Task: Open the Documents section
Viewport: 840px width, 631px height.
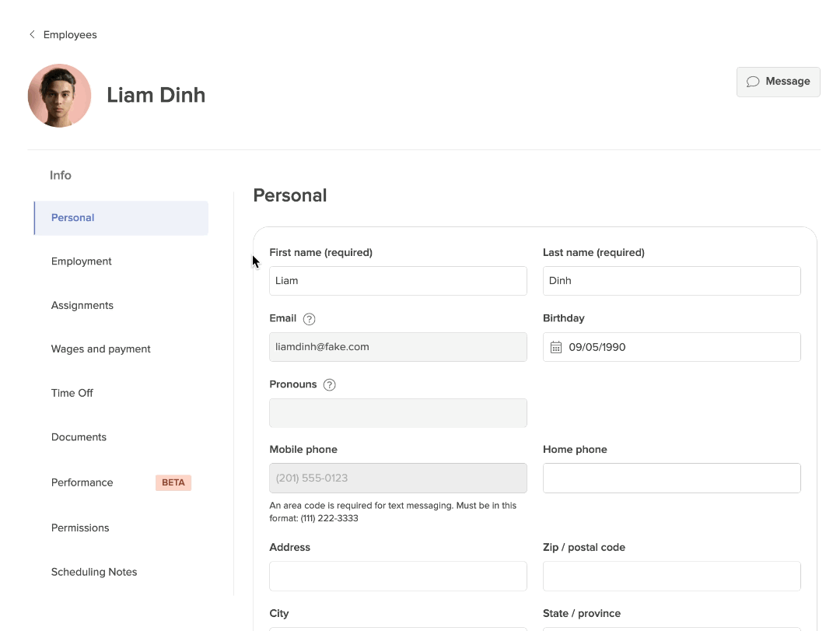Action: [x=79, y=437]
